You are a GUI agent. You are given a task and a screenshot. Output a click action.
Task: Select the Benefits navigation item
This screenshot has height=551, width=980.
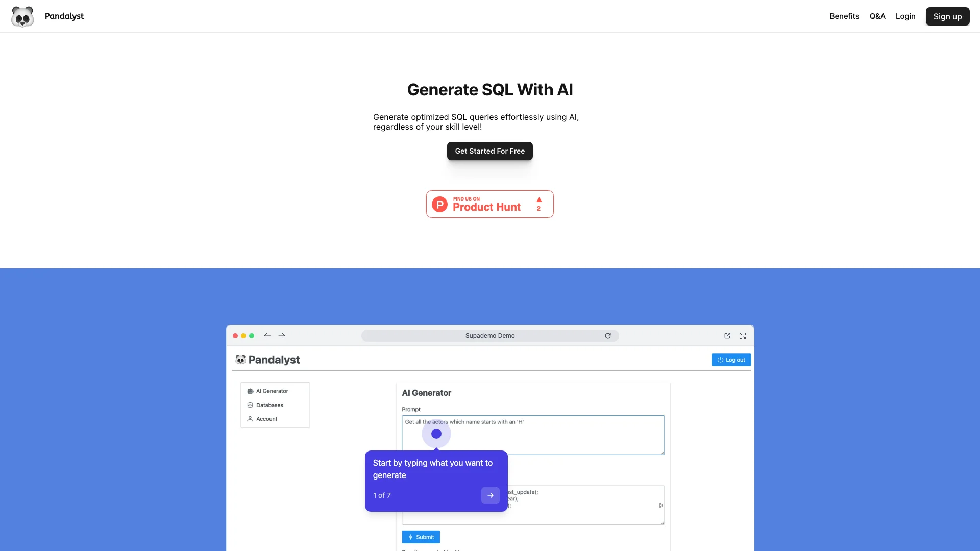[x=844, y=16]
